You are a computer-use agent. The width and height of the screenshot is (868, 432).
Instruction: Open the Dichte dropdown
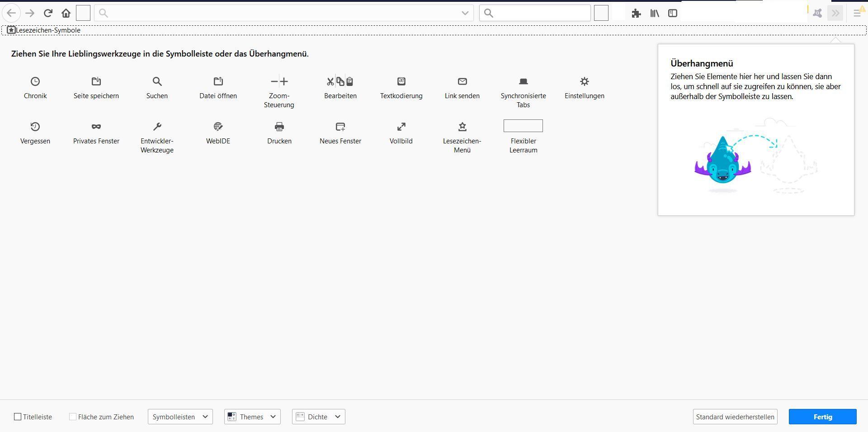tap(319, 417)
